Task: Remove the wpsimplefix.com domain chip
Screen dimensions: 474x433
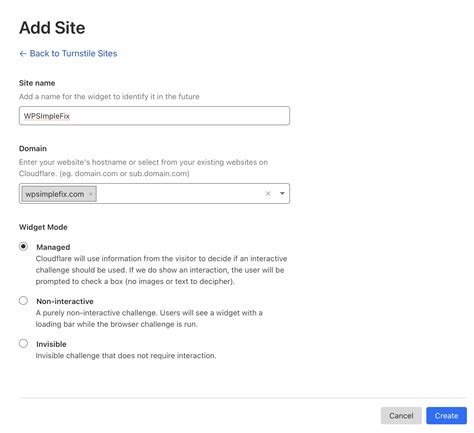Action: 91,194
